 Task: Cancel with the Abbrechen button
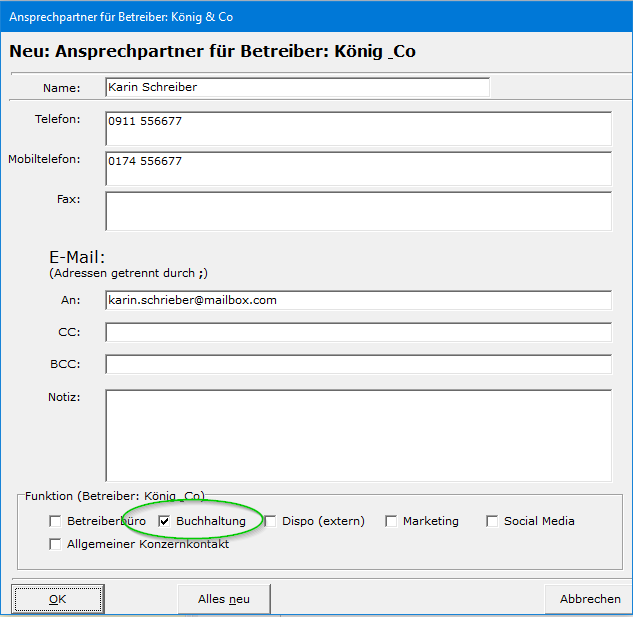click(x=589, y=599)
